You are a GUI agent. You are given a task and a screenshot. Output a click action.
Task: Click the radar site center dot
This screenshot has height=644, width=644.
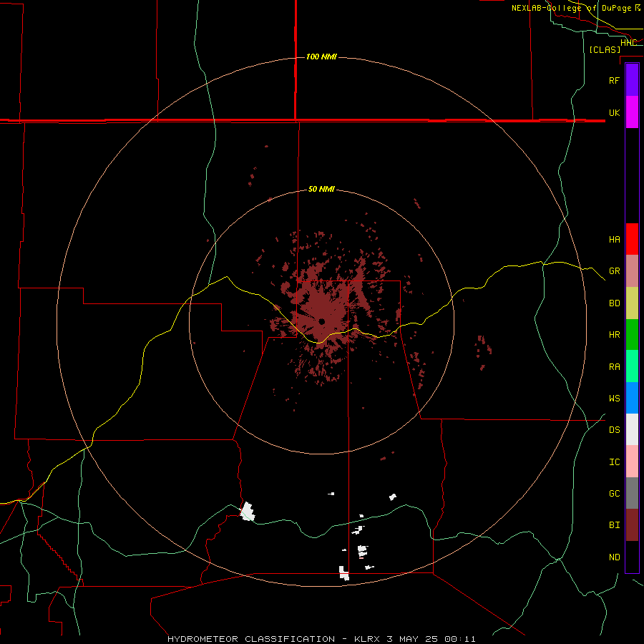click(321, 321)
